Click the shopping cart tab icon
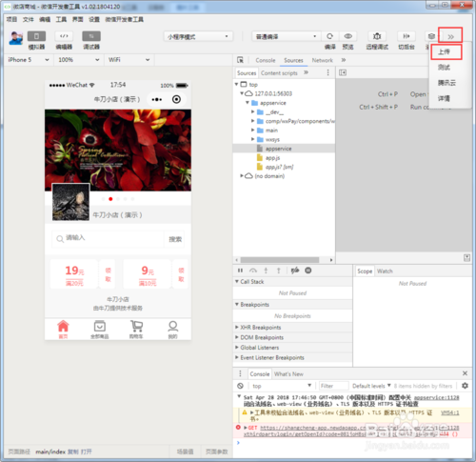This screenshot has width=476, height=462. [136, 329]
